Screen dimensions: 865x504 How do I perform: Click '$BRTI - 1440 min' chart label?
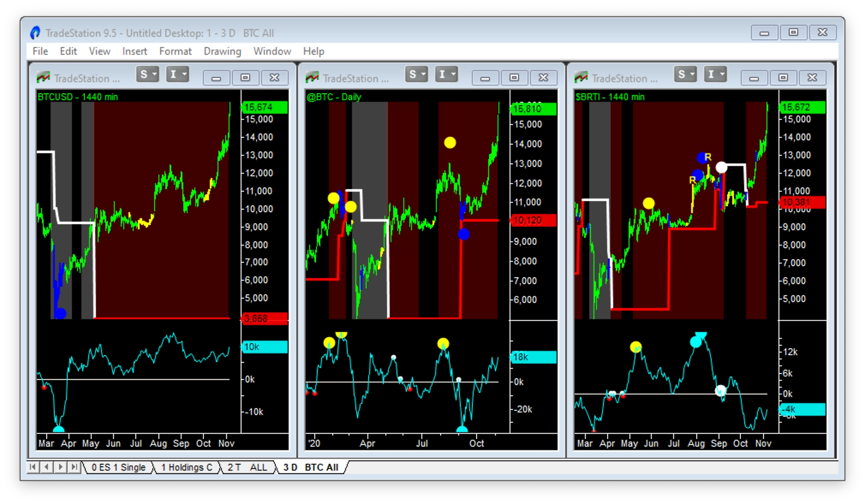610,97
